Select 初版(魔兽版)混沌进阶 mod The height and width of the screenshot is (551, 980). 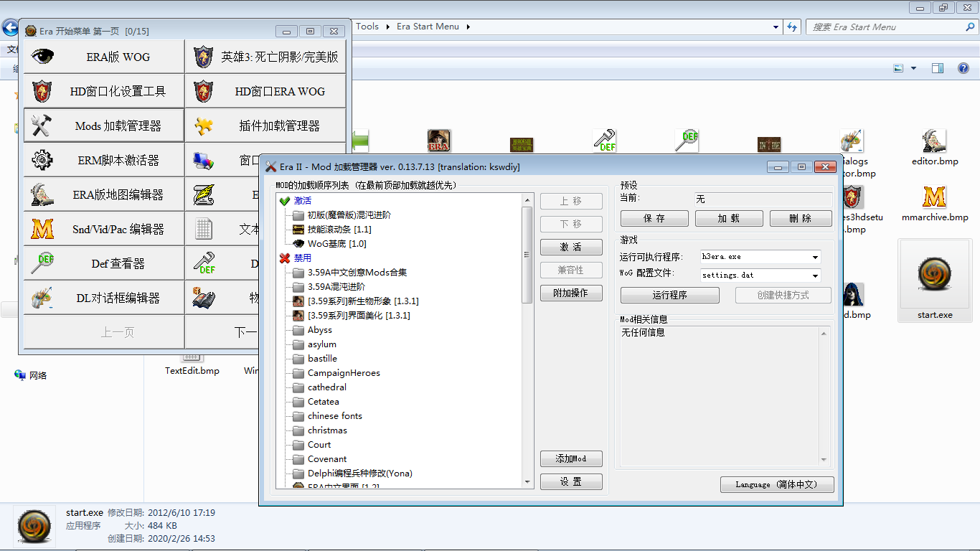click(349, 215)
